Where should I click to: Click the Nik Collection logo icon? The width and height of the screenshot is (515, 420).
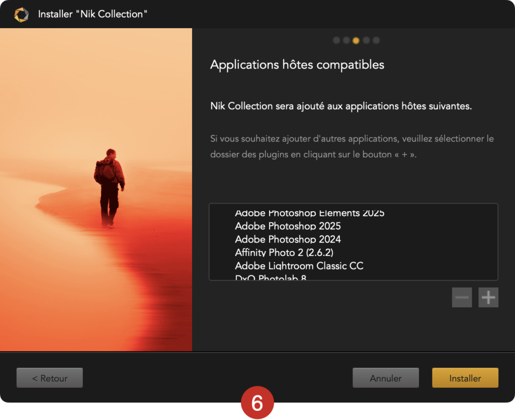pos(21,15)
